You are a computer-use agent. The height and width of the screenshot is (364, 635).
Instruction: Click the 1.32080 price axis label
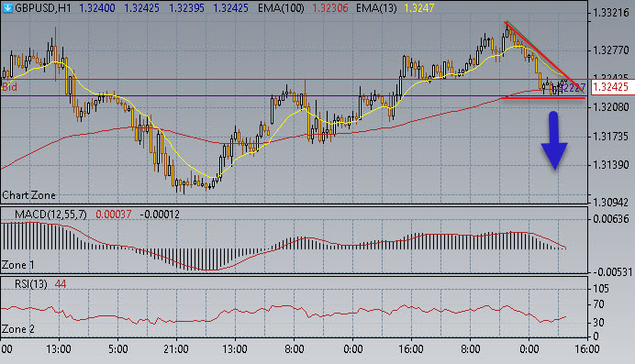pos(611,107)
